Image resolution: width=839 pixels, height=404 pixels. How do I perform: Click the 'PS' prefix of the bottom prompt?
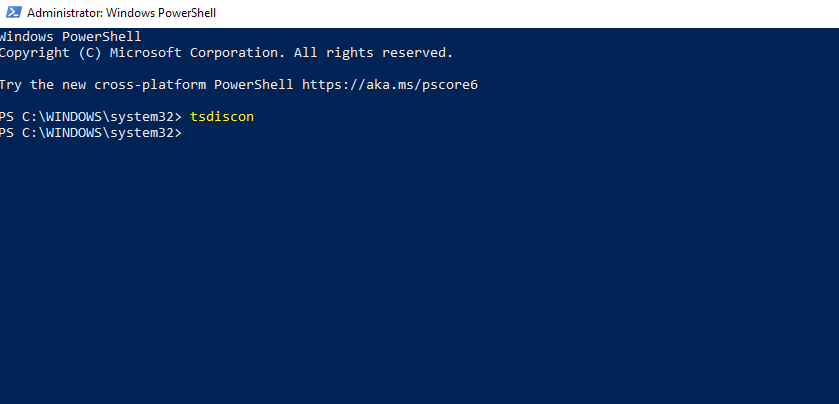pos(7,133)
